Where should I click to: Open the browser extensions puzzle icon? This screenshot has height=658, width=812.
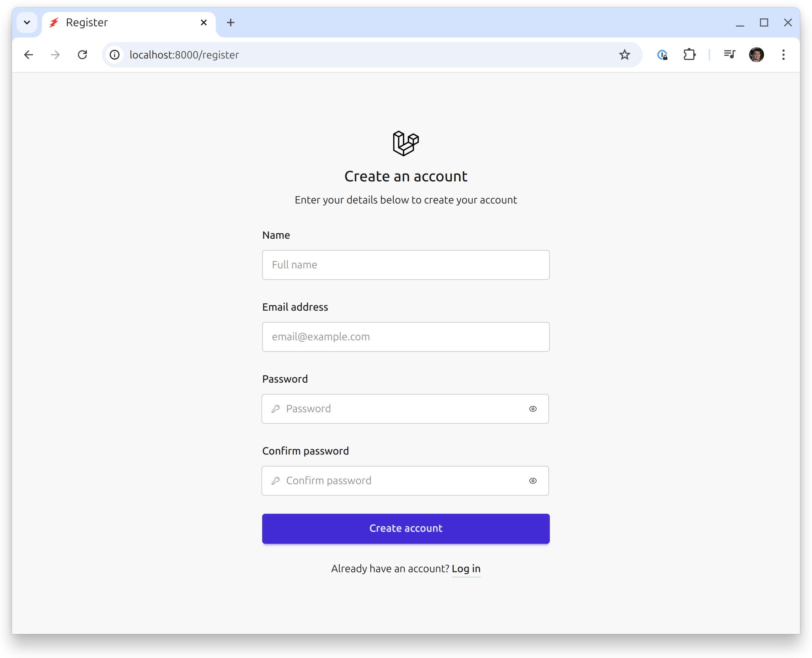click(x=690, y=55)
